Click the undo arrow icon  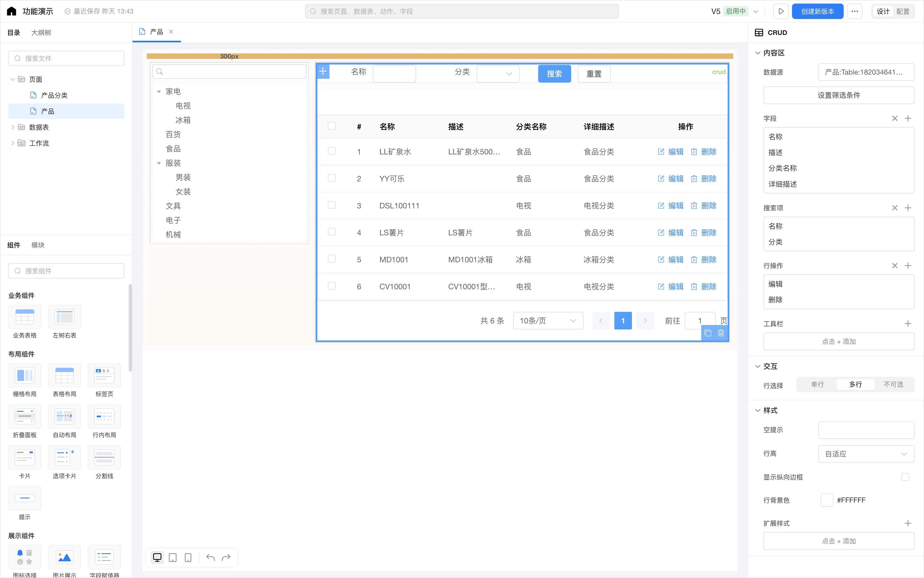pyautogui.click(x=210, y=557)
